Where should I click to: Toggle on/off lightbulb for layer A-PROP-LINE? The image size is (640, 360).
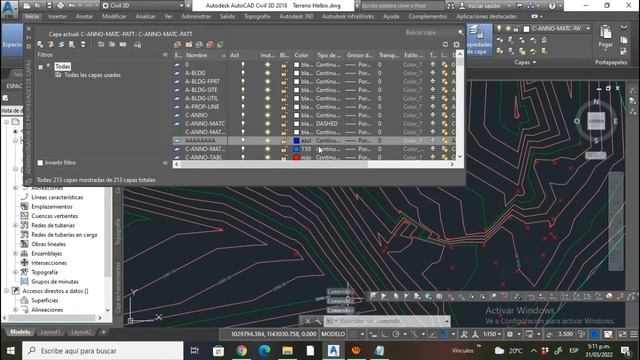[x=243, y=107]
